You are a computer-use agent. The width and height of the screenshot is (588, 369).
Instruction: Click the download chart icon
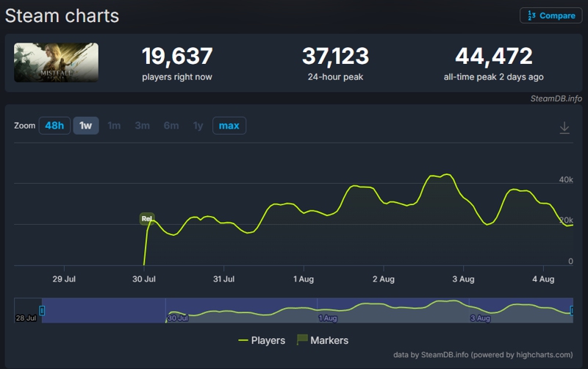[564, 127]
